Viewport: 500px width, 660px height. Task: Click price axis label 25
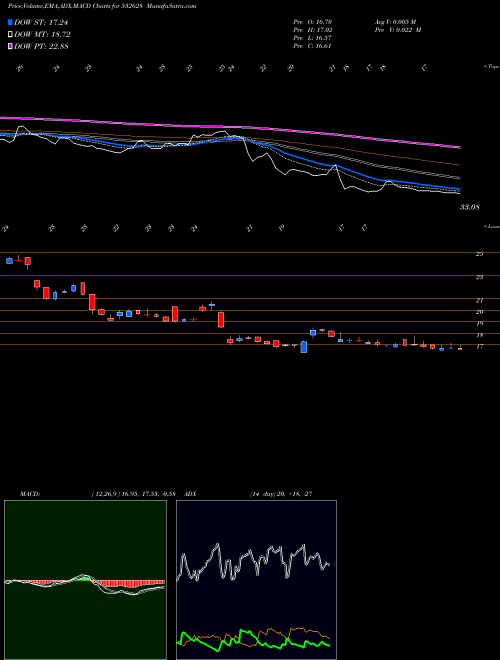(479, 254)
